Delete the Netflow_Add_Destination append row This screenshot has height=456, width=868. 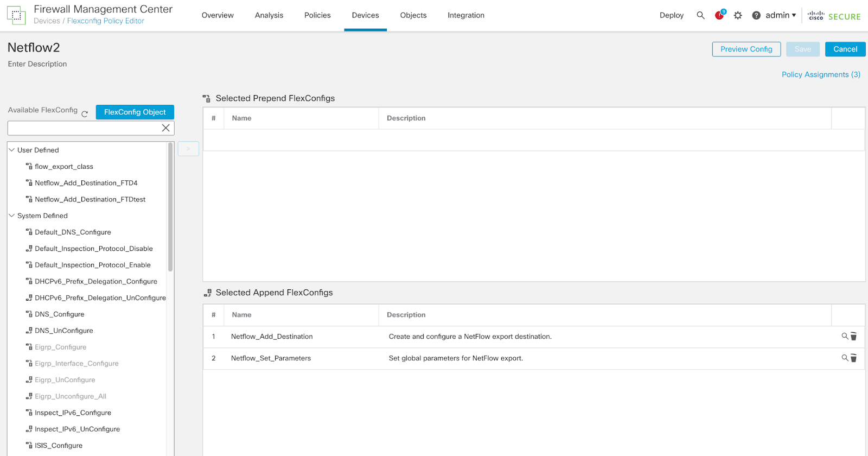click(x=853, y=337)
